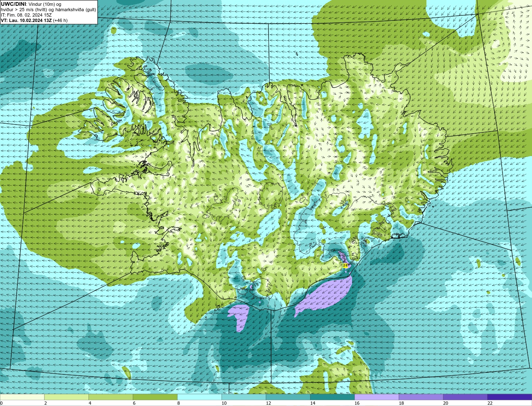Click the larger lavender wind patch off the southeast coast
The height and width of the screenshot is (406, 532).
(326, 295)
